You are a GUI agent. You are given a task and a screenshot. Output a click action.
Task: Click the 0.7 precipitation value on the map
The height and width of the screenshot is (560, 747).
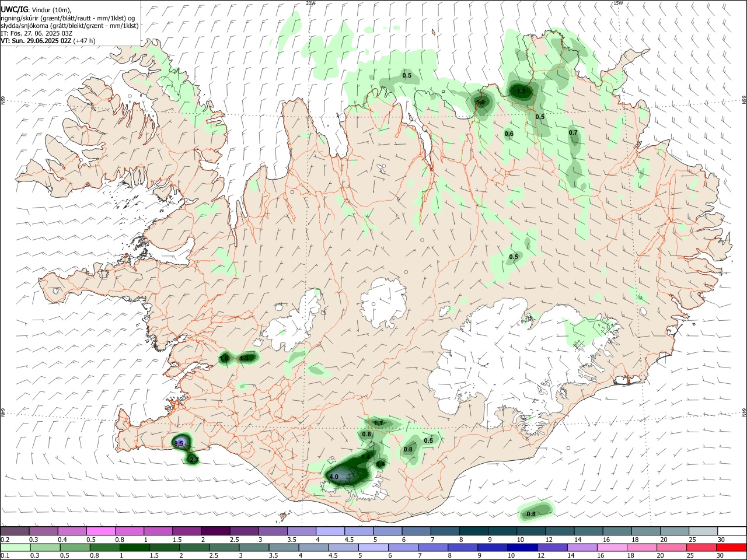point(573,133)
